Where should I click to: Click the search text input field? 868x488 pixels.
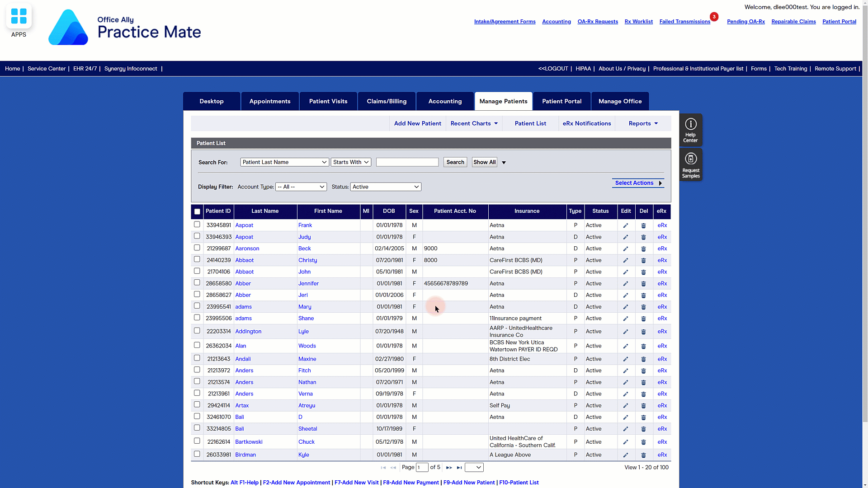tap(407, 162)
